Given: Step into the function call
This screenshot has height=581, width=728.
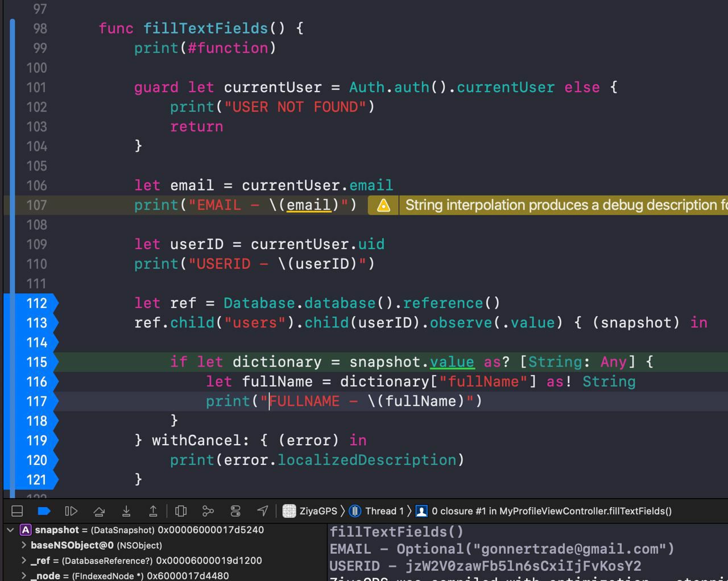Looking at the screenshot, I should coord(126,511).
